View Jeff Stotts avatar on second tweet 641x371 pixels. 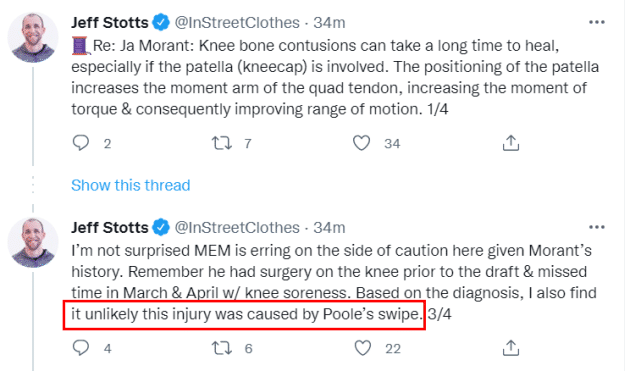(33, 242)
